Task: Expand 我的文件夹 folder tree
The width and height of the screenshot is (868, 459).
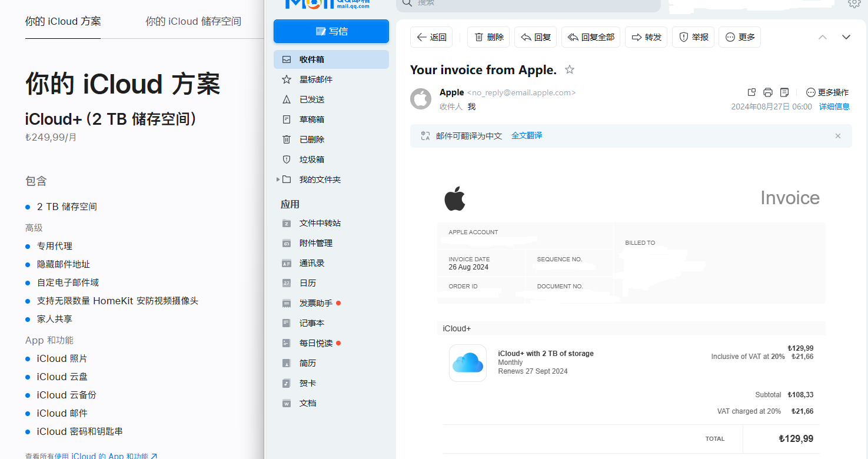Action: point(278,179)
